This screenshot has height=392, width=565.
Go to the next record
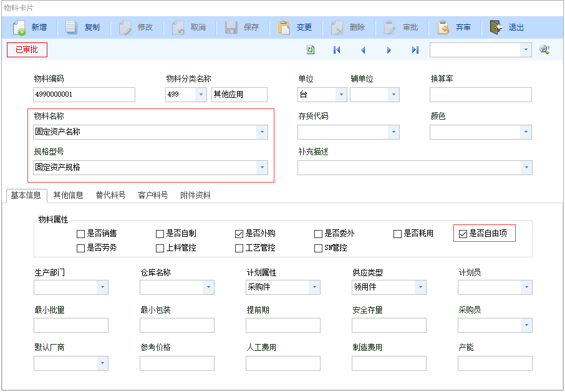[x=389, y=50]
